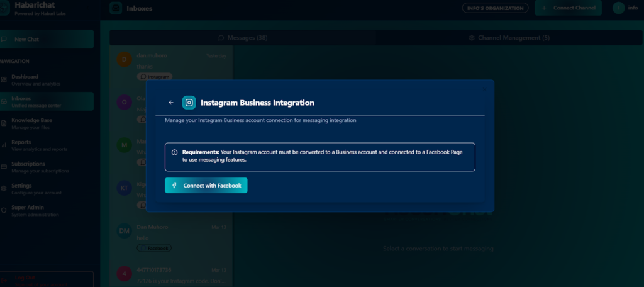
Task: Open the Info's Organization selector
Action: [494, 8]
